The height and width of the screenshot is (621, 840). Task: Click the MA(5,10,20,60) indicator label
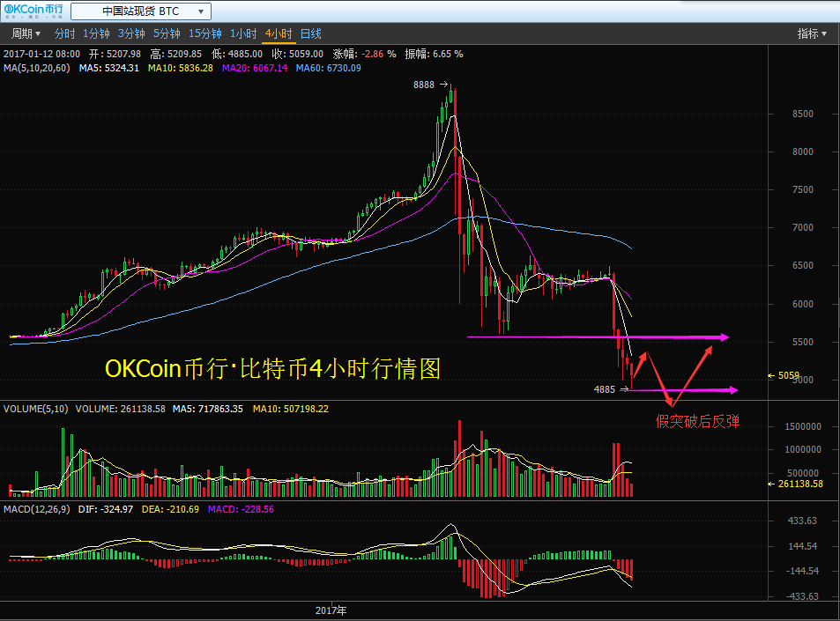(x=36, y=68)
